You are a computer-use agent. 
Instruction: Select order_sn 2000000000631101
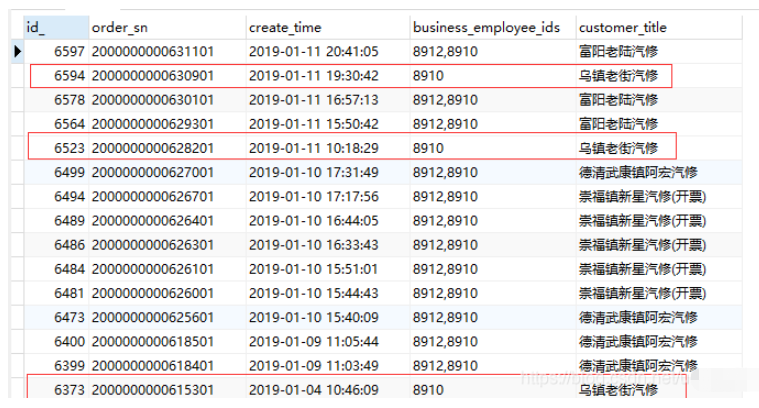click(152, 51)
